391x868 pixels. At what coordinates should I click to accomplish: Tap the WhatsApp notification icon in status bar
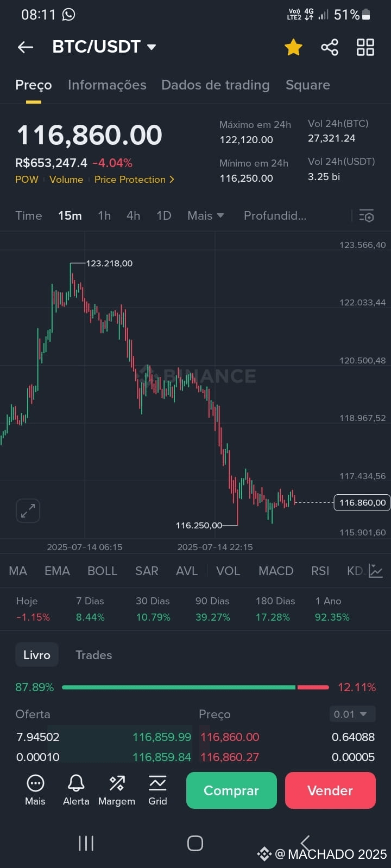tap(69, 15)
